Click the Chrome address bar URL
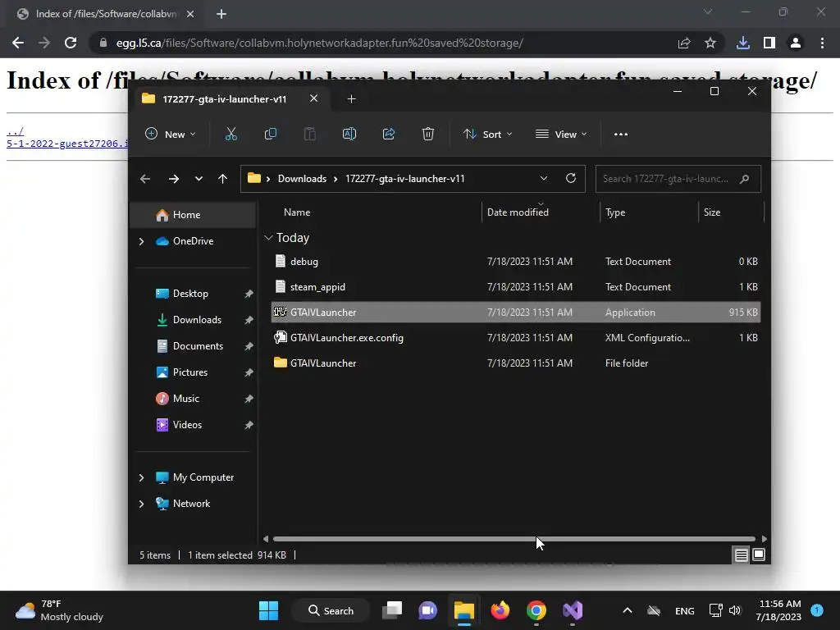The height and width of the screenshot is (630, 840). [x=319, y=43]
